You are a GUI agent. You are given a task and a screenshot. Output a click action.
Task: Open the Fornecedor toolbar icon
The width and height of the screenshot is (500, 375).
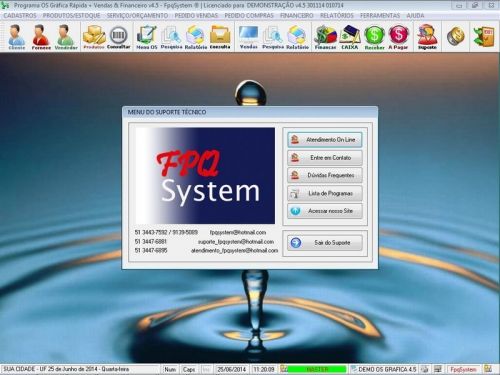click(x=41, y=37)
